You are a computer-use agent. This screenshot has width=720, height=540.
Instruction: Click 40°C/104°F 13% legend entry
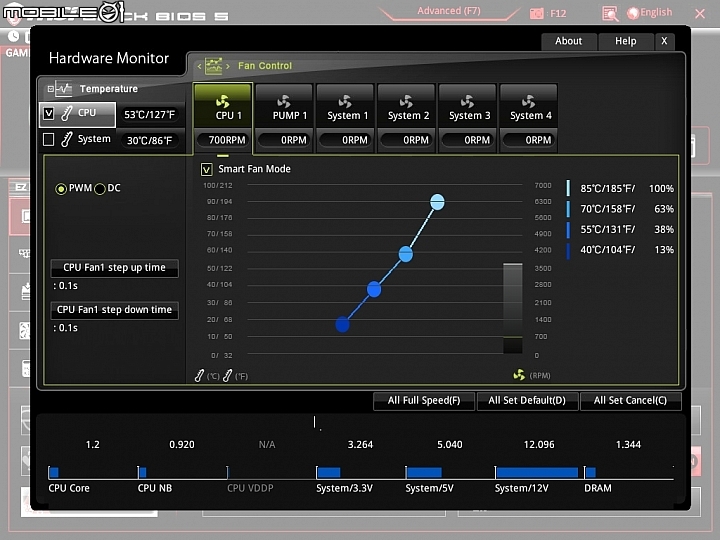tap(620, 250)
